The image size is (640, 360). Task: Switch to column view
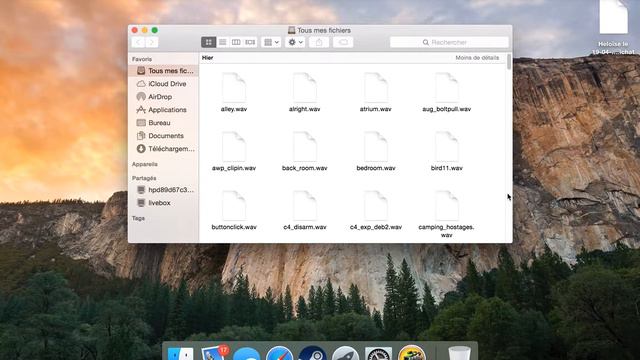pos(236,42)
